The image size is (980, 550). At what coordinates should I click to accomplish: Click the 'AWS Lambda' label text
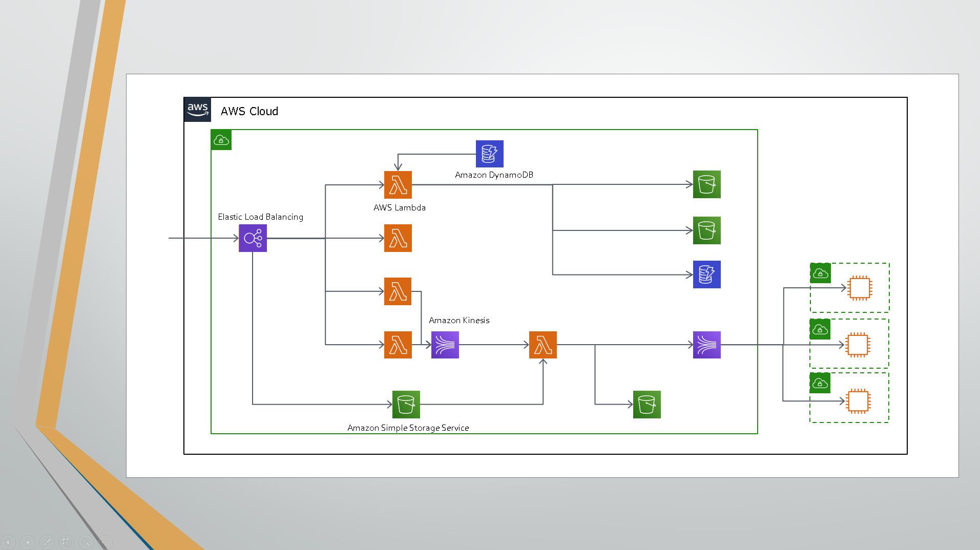click(400, 207)
